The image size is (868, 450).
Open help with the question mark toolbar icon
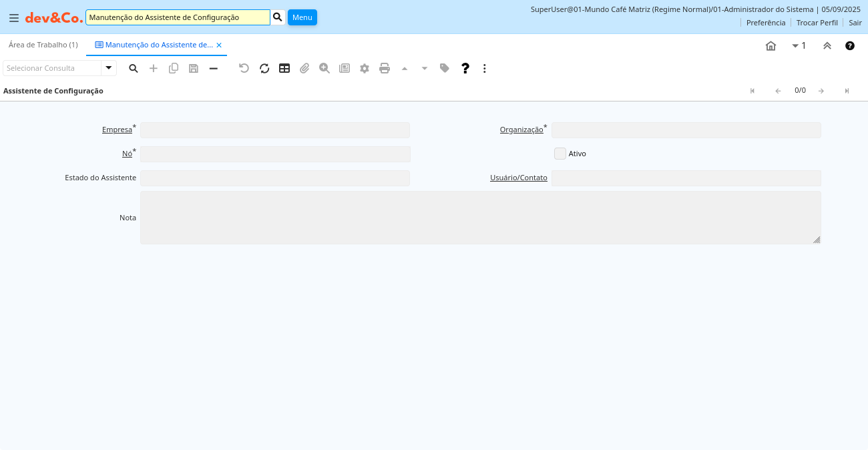pos(465,68)
